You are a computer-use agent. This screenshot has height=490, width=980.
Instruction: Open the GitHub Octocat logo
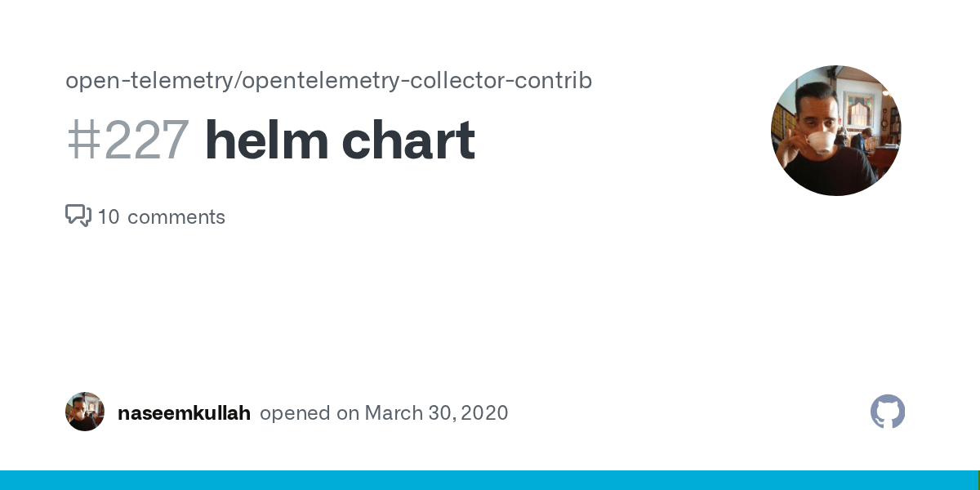(888, 412)
